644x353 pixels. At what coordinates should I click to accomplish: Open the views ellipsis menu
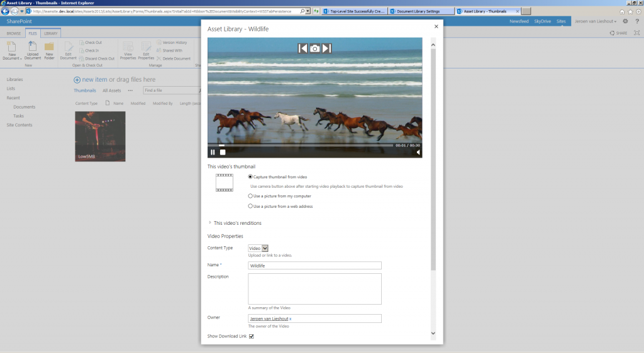(x=130, y=90)
